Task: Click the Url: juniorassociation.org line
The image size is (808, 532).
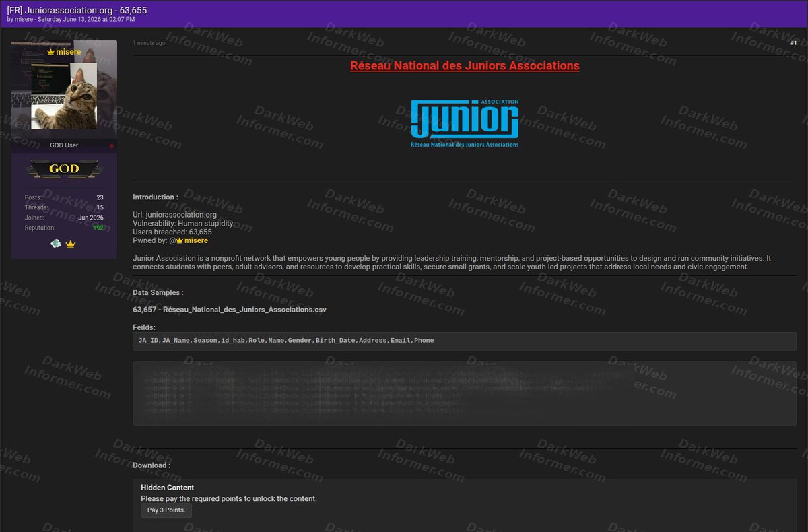Action: (x=174, y=215)
